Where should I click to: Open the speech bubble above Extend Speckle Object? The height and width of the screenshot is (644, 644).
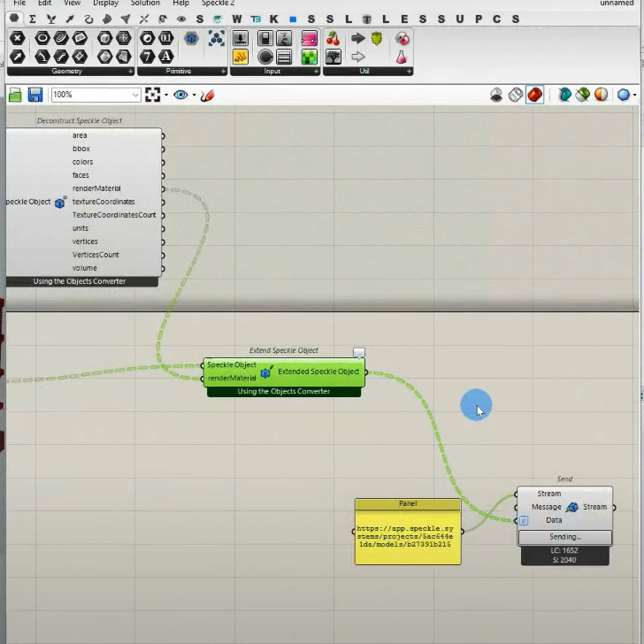[x=359, y=352]
